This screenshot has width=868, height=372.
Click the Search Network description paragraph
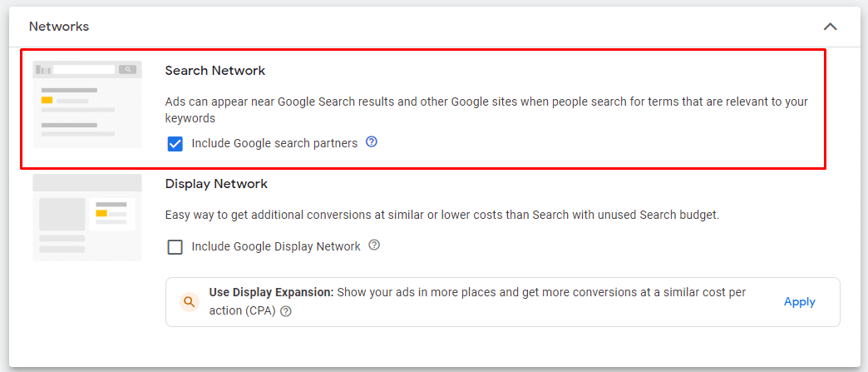pyautogui.click(x=486, y=110)
